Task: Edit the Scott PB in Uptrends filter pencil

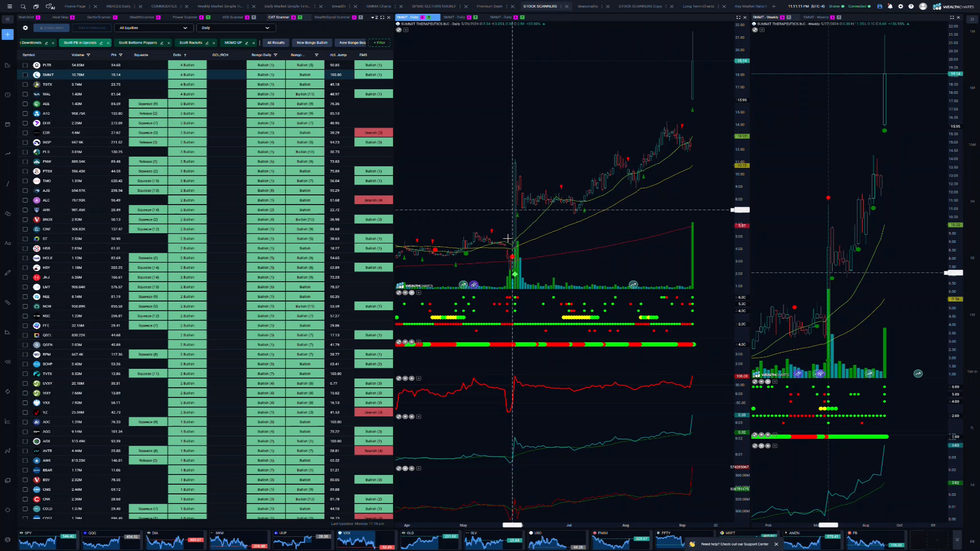Action: [101, 43]
